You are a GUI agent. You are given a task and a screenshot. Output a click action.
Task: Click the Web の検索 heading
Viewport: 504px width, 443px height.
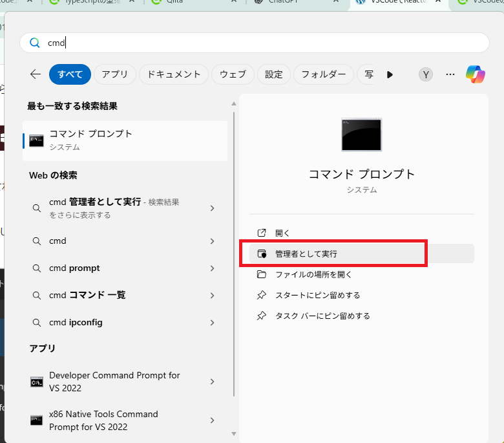click(54, 175)
